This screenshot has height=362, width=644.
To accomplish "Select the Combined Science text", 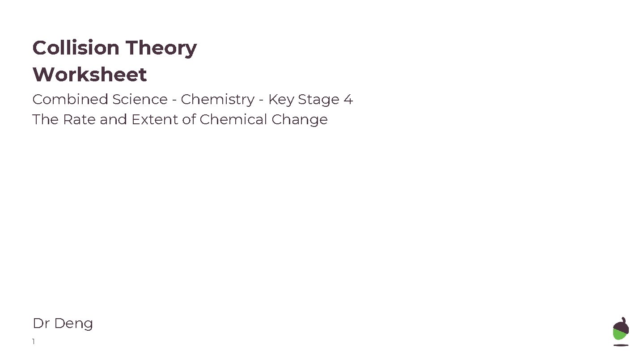I will click(x=100, y=99).
